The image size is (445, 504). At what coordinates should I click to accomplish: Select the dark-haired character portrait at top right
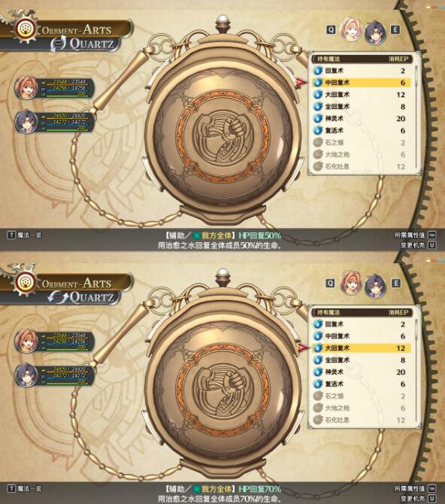[x=375, y=32]
